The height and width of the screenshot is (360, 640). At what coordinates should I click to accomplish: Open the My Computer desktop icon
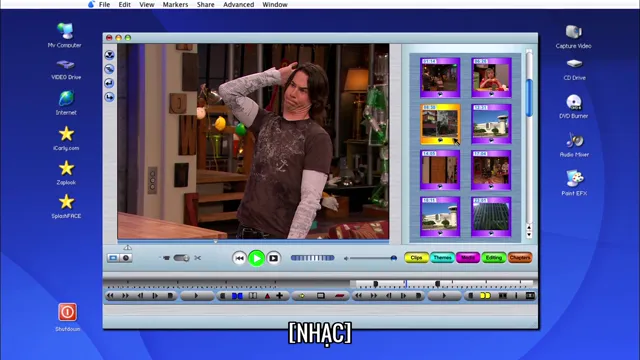click(x=65, y=31)
